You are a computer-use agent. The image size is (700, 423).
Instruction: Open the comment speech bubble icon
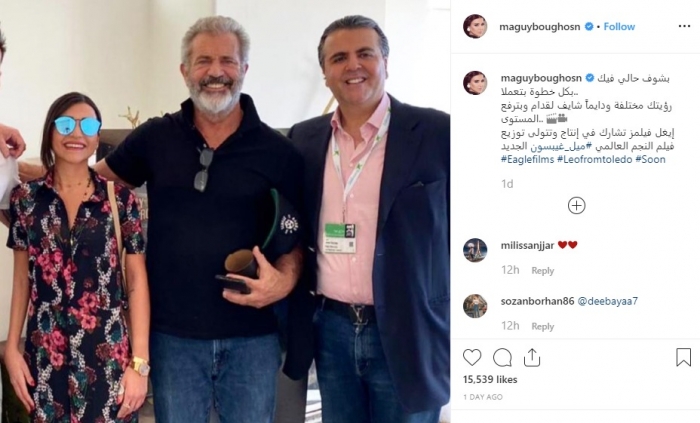[x=502, y=357]
